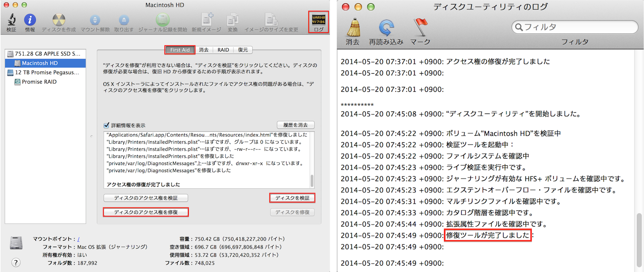The image size is (644, 272).
Task: Select 751.28 GB APPLE SSD disk in sidebar
Action: tap(45, 54)
